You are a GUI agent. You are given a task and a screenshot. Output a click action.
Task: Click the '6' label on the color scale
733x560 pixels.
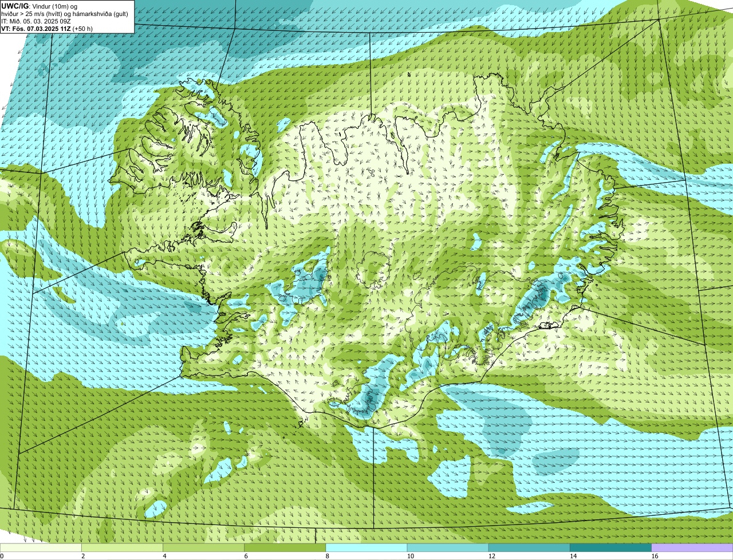pyautogui.click(x=246, y=556)
